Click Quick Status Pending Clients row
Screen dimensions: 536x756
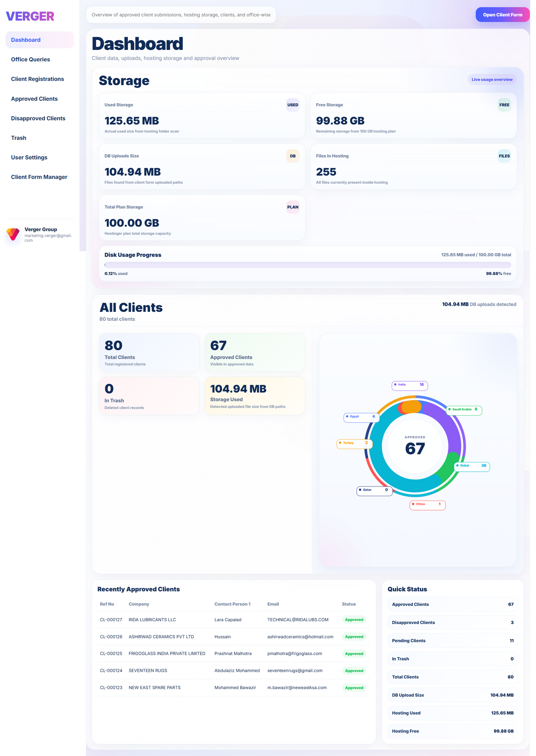[x=452, y=641]
